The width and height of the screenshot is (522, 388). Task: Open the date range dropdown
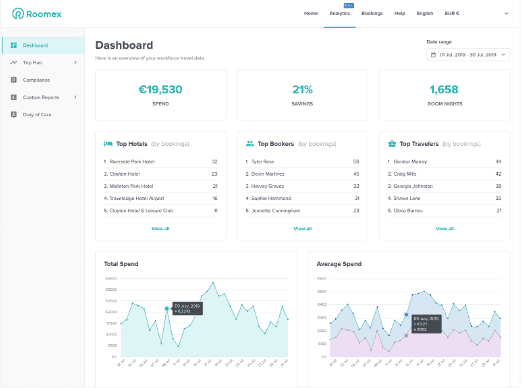468,55
